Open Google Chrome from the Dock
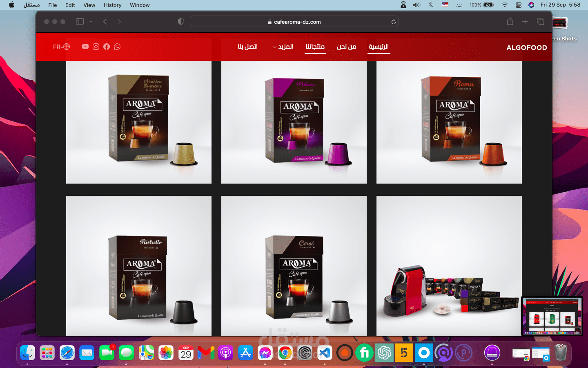This screenshot has height=368, width=588. (x=285, y=353)
